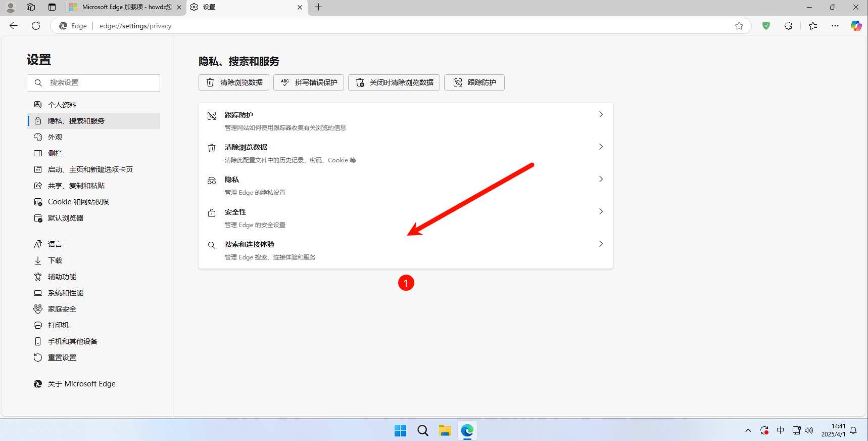Select the 设置 tab
The height and width of the screenshot is (441, 868).
click(247, 7)
